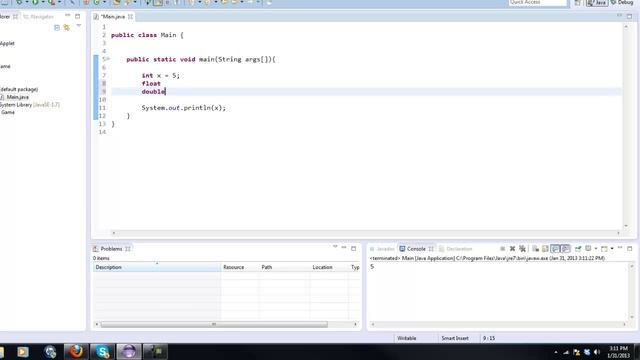Viewport: 640px width, 360px height.
Task: Select JRE System Library node
Action: [x=29, y=105]
